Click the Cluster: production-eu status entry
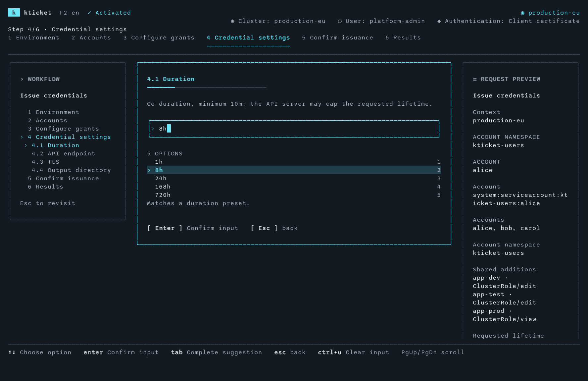The height and width of the screenshot is (381, 588). tap(278, 21)
